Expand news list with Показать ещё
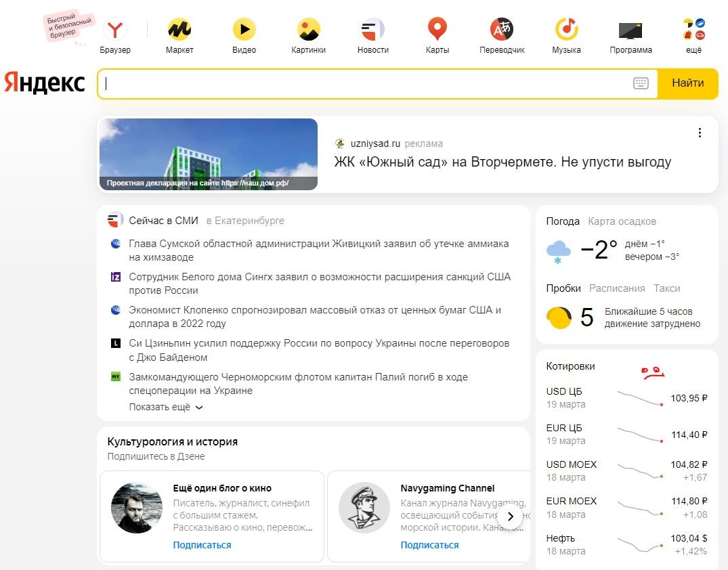 click(x=162, y=407)
